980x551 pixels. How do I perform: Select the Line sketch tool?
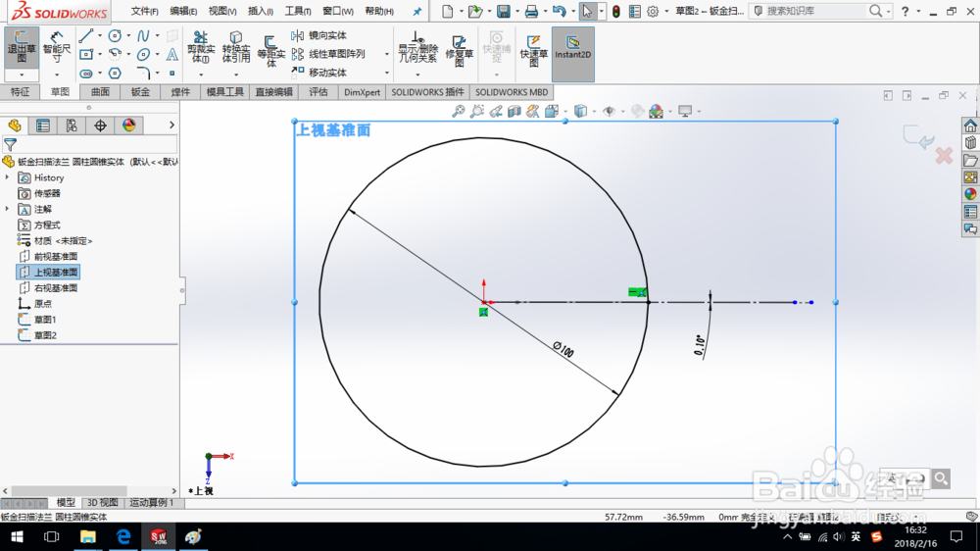pos(86,35)
